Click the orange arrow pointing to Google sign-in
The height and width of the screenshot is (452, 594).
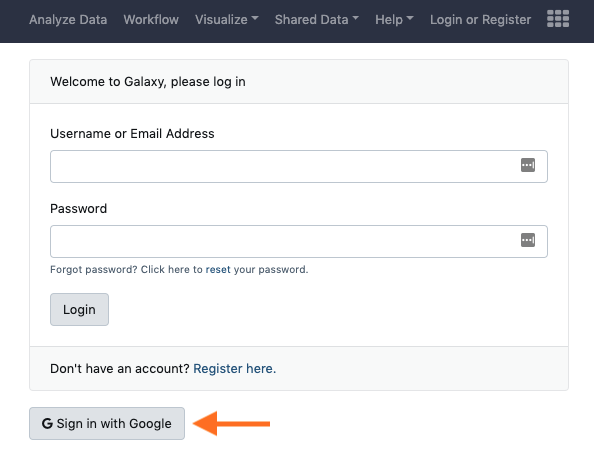click(x=231, y=423)
